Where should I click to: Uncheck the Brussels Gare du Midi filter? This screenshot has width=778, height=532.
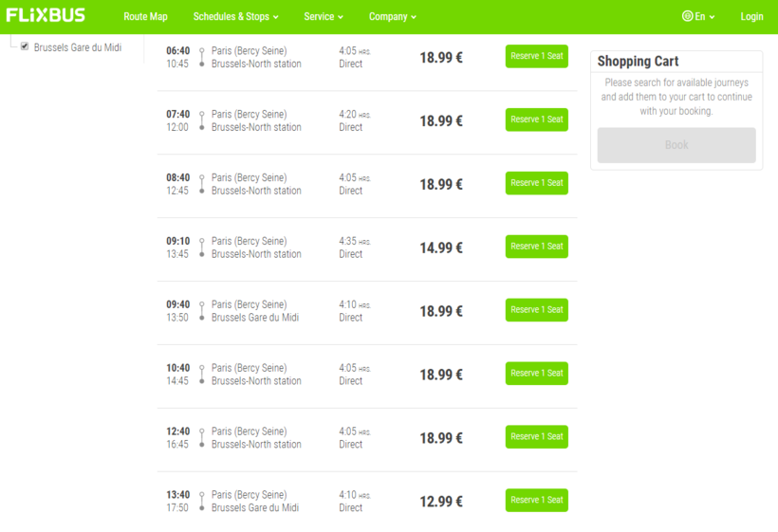coord(25,46)
